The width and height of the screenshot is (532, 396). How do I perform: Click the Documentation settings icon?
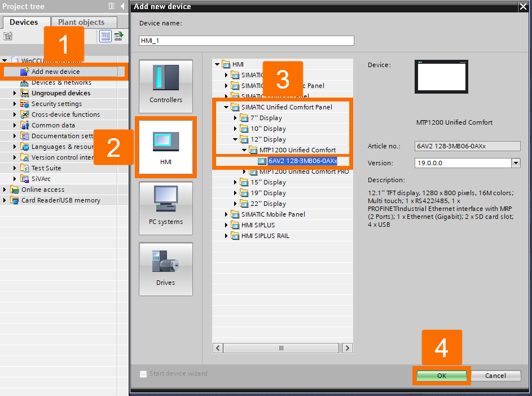pos(24,136)
